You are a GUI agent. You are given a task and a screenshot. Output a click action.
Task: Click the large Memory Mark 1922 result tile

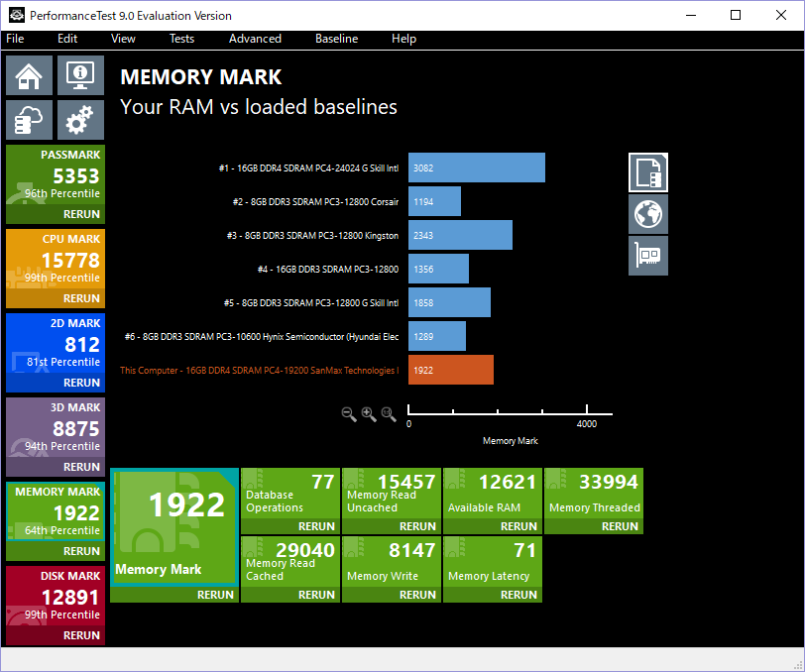174,526
